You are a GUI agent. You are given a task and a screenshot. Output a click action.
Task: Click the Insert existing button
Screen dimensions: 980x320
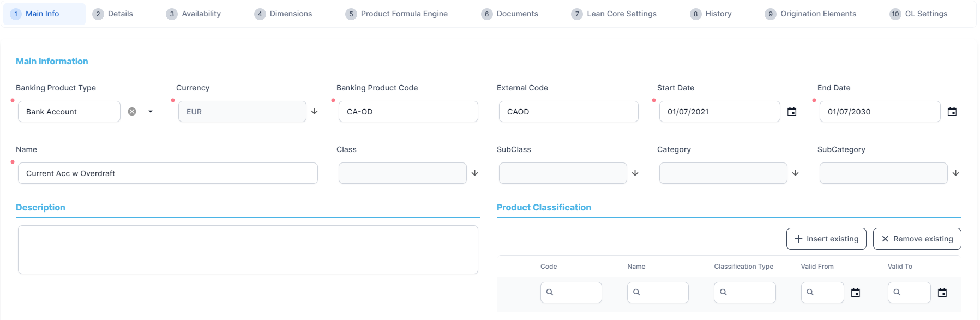pyautogui.click(x=826, y=239)
